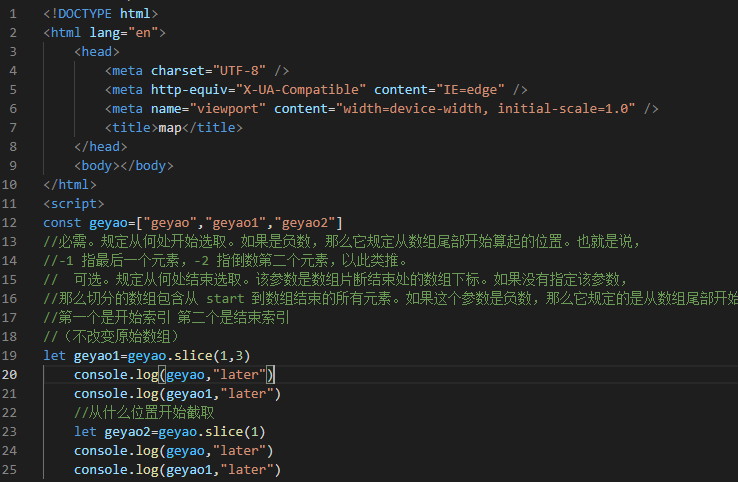Click the "viewport" name value

(227, 109)
